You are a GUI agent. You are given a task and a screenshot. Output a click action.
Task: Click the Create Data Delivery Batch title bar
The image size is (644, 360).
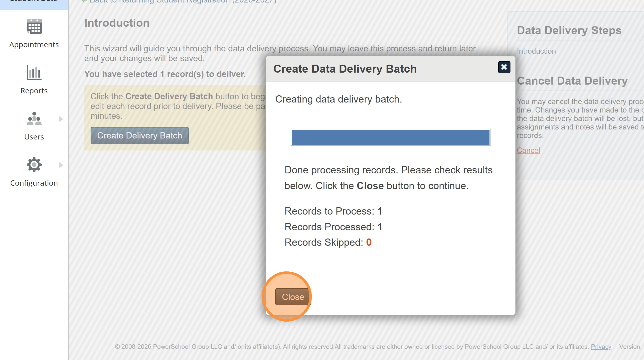pos(345,69)
